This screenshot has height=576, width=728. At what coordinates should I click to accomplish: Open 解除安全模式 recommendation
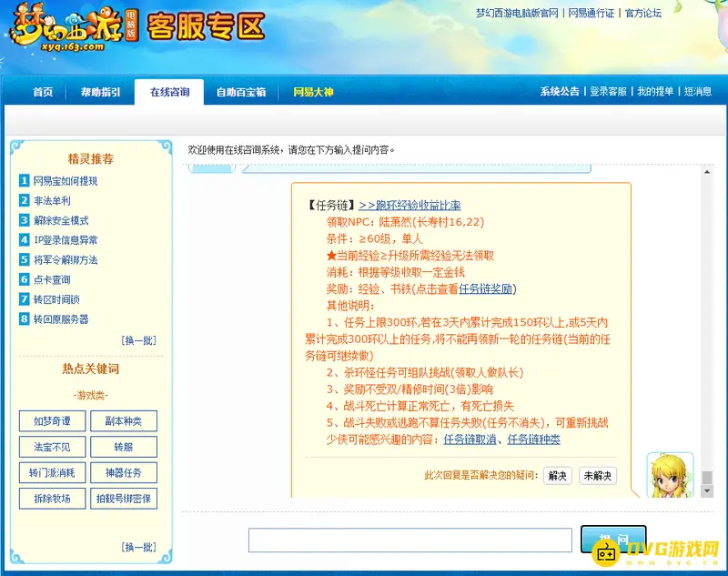(x=61, y=220)
